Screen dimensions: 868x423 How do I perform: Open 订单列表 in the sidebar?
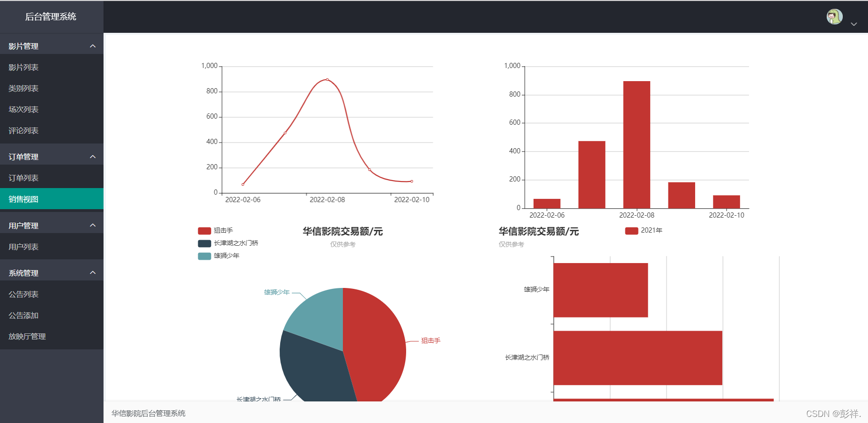[52, 178]
